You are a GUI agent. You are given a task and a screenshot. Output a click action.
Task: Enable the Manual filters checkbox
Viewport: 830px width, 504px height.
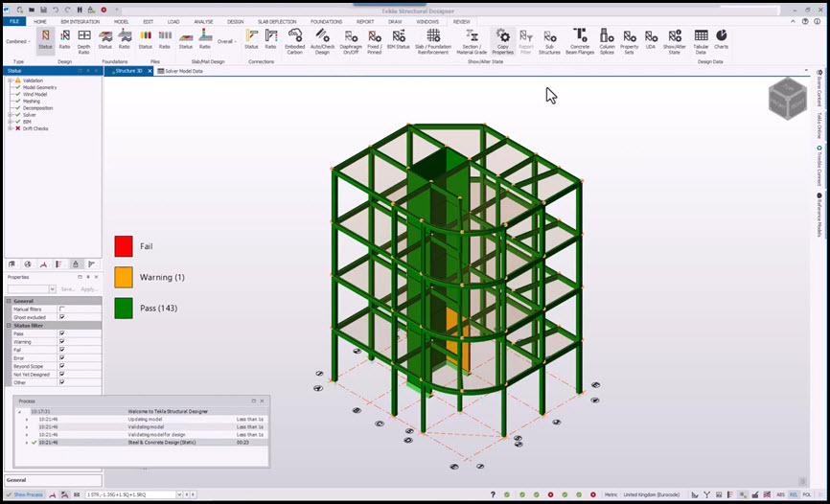(x=62, y=309)
